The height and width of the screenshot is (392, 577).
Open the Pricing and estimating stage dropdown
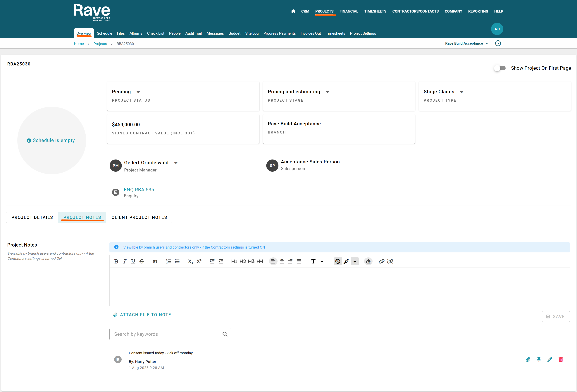coord(328,92)
